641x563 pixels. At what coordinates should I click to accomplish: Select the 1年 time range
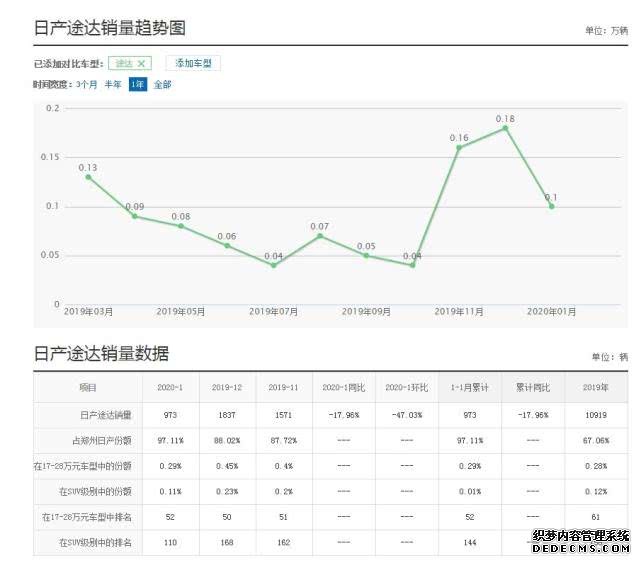point(138,85)
